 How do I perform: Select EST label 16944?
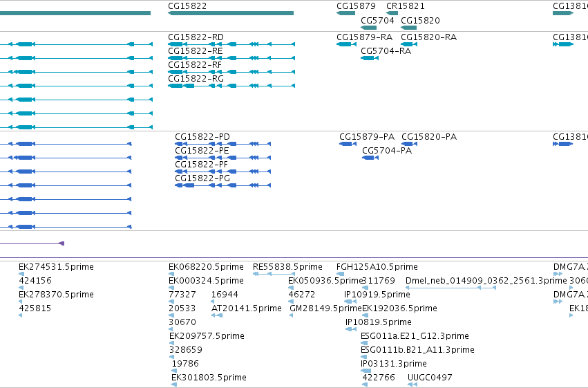point(225,295)
